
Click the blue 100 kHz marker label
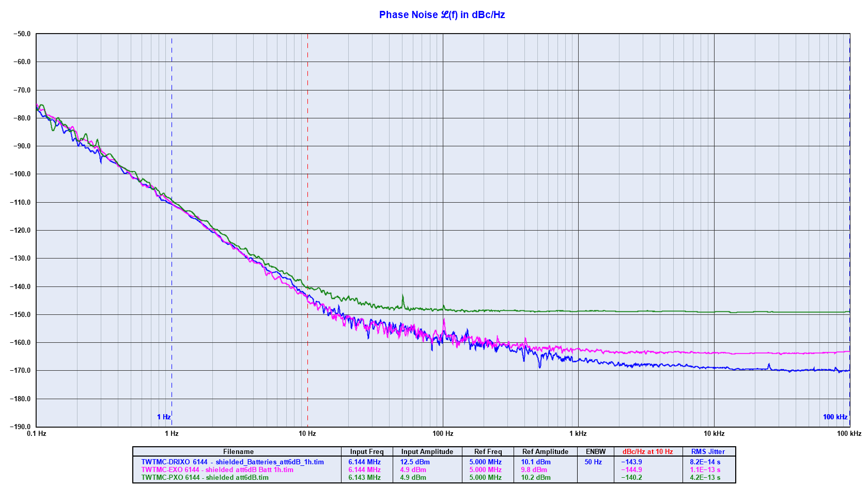coord(835,417)
